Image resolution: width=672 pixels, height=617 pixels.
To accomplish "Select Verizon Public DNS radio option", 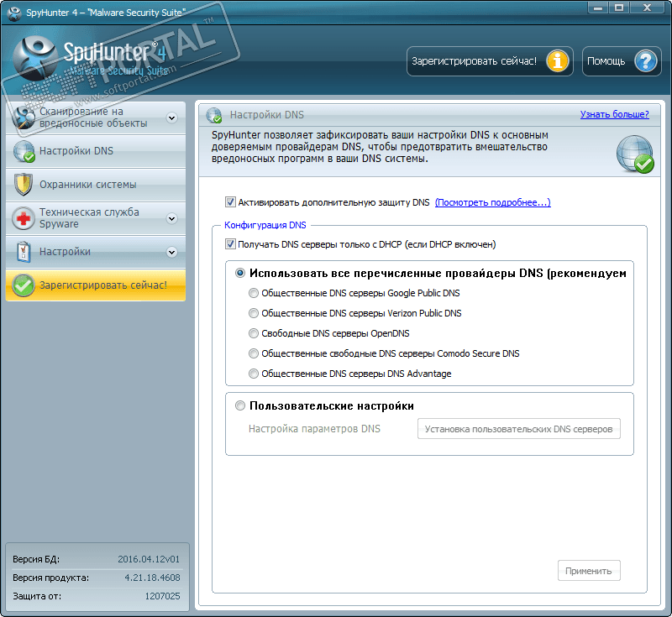I will 254,313.
